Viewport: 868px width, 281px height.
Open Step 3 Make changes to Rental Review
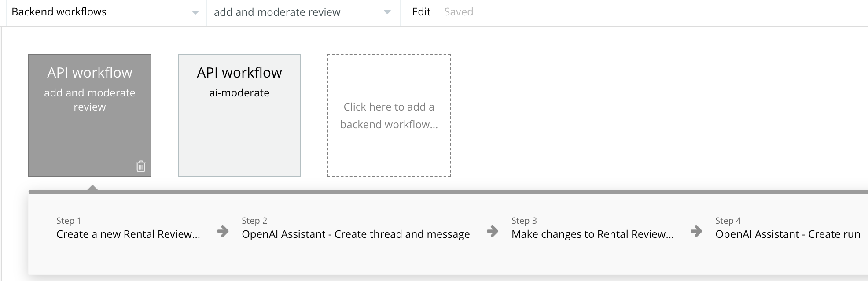[592, 228]
